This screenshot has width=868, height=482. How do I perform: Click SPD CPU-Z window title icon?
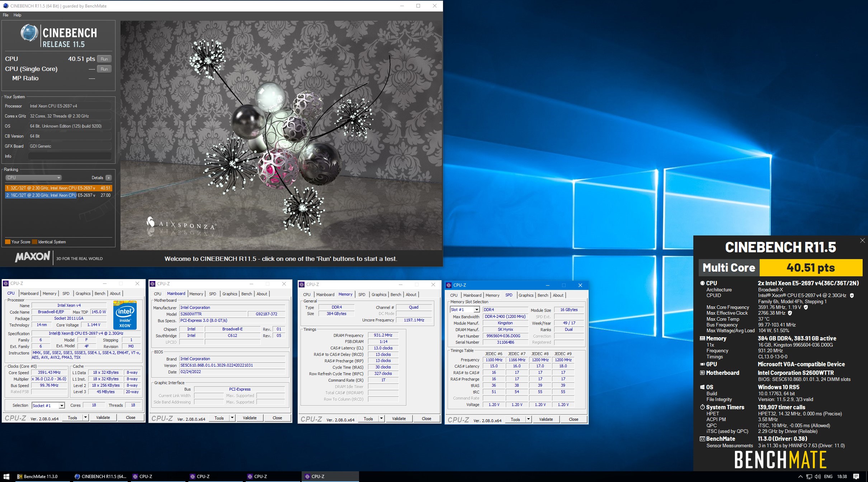tap(449, 285)
